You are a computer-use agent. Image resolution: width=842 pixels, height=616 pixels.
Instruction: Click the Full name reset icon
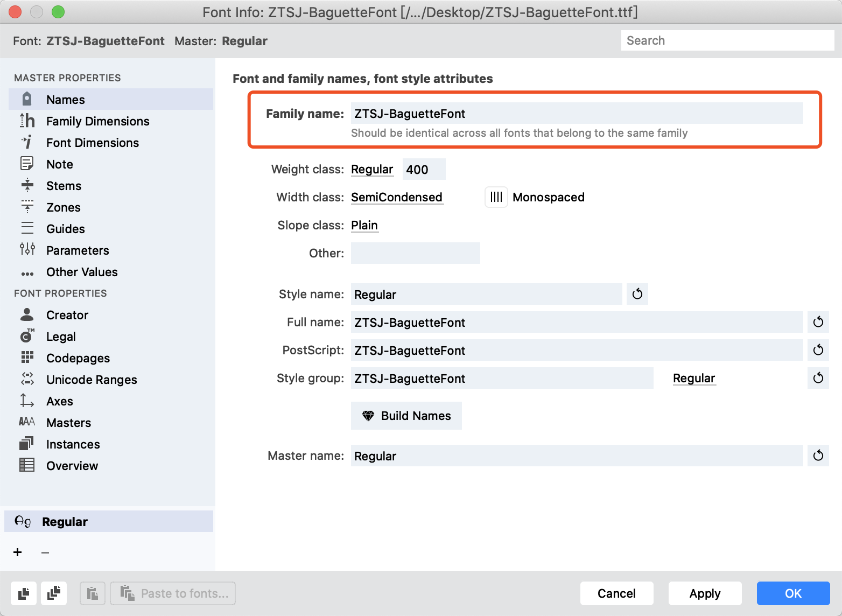click(x=818, y=322)
